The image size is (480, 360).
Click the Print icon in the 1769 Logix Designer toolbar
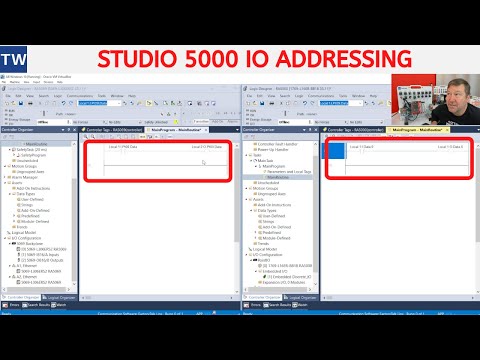272,103
